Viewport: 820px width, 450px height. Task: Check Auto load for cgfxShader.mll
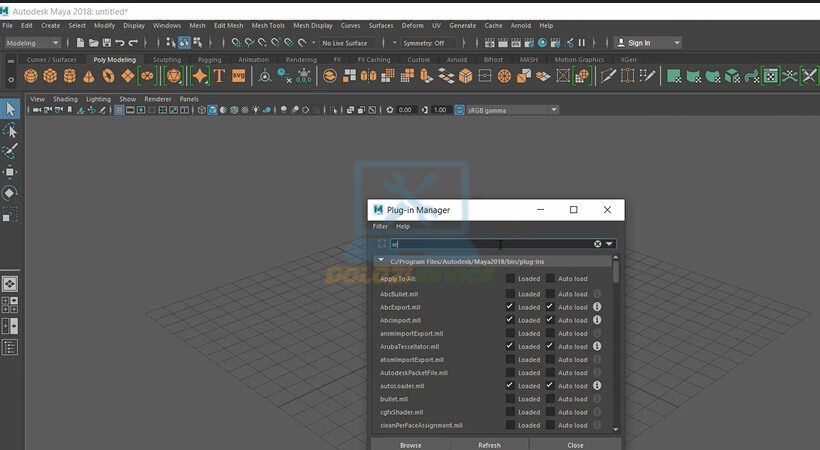[x=550, y=412]
